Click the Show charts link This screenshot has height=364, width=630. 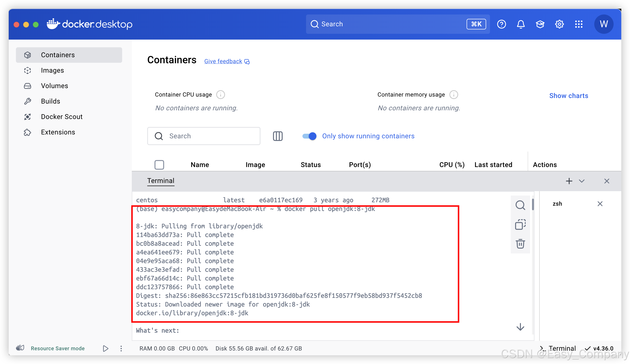pos(568,96)
